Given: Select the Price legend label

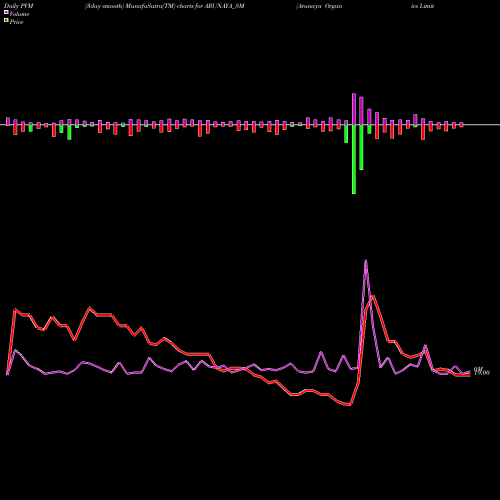Looking at the screenshot, I should point(16,22).
